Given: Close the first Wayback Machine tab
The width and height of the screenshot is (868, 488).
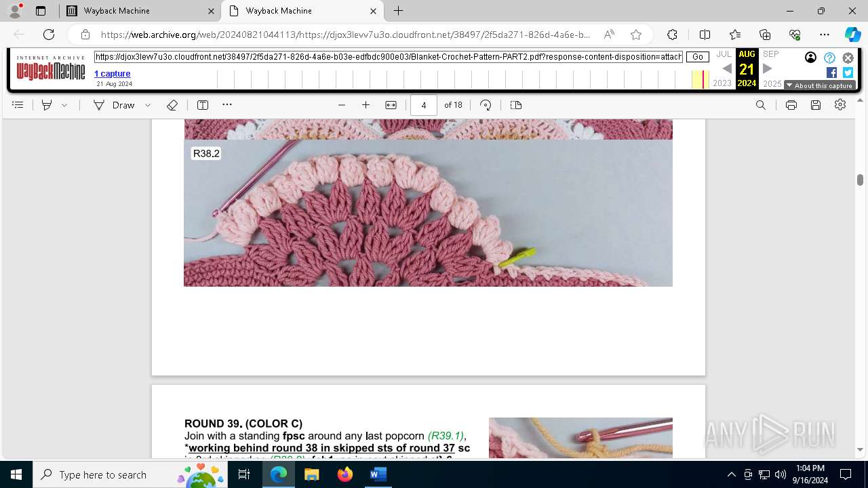Looking at the screenshot, I should click(211, 11).
